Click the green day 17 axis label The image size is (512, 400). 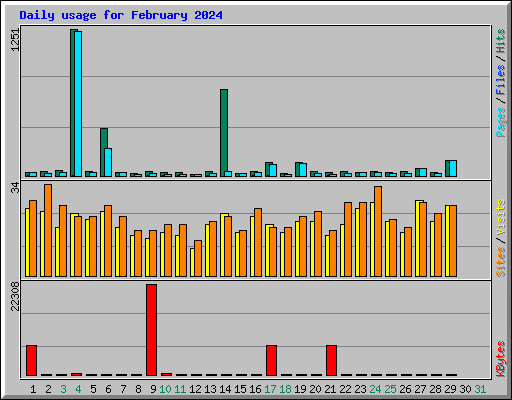tap(270, 389)
